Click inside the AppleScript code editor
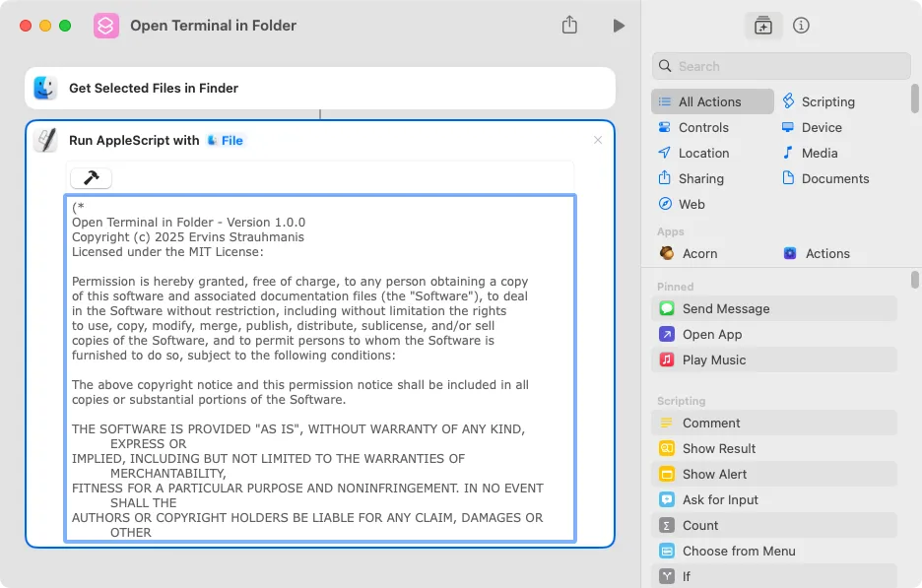Screen dimensions: 922x588 [320, 368]
